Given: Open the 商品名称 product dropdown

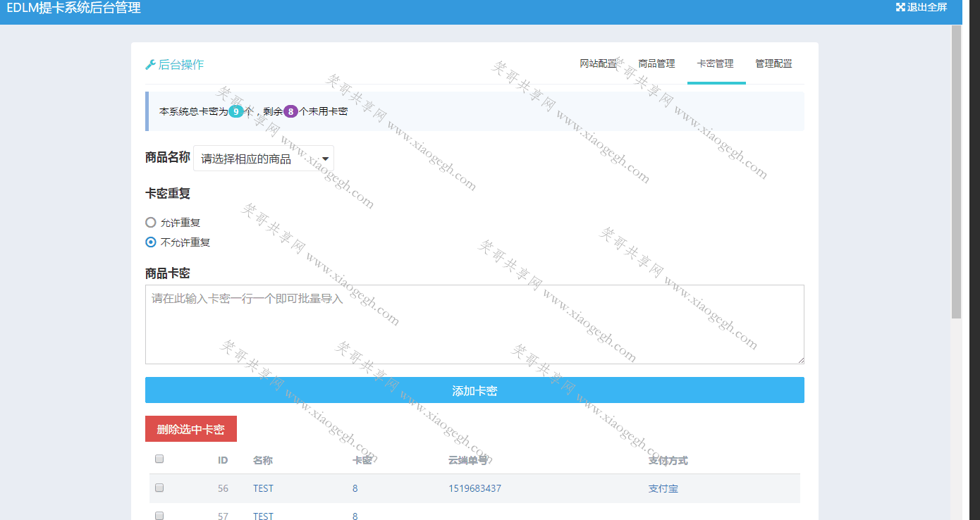Looking at the screenshot, I should click(x=264, y=159).
